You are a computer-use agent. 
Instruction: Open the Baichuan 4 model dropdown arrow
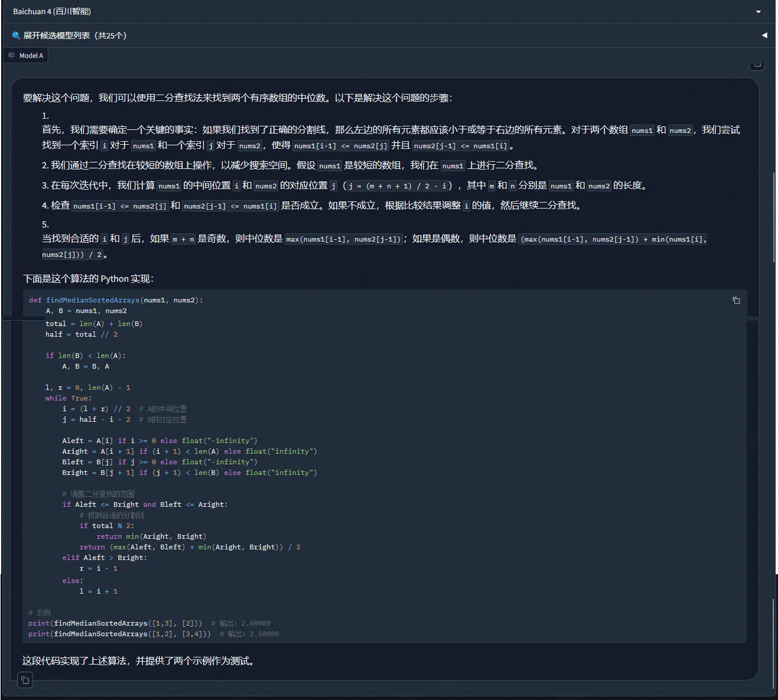[759, 12]
